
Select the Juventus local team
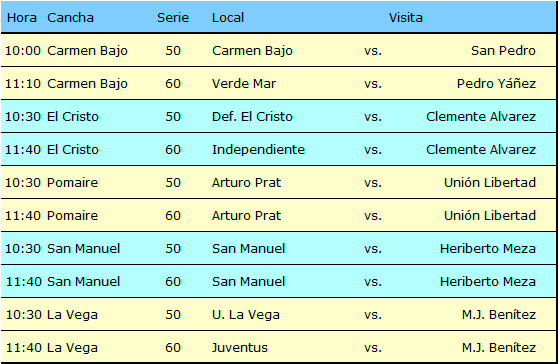pos(239,348)
